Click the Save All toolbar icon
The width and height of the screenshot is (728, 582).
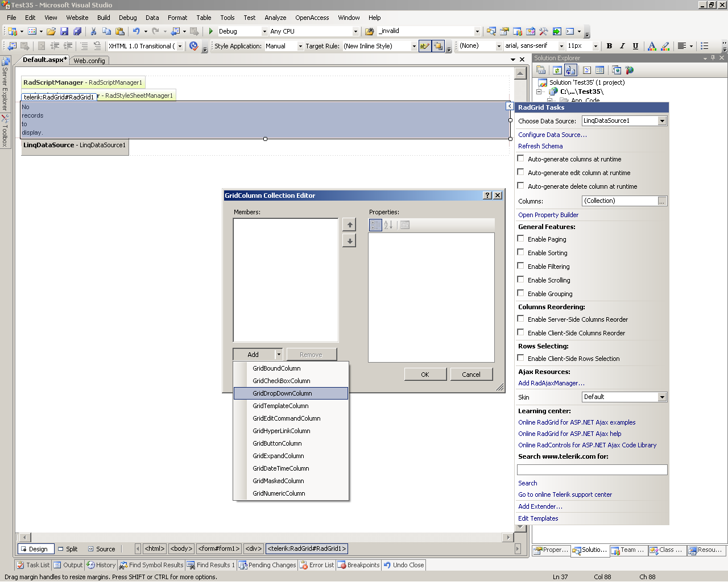pyautogui.click(x=77, y=31)
